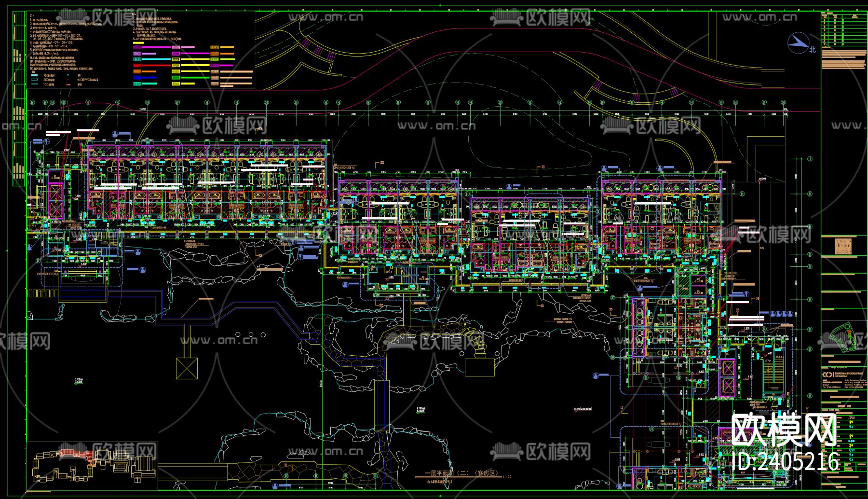Click the 北 label beside compass
Viewport: 868px width, 499px height.
coord(813,49)
